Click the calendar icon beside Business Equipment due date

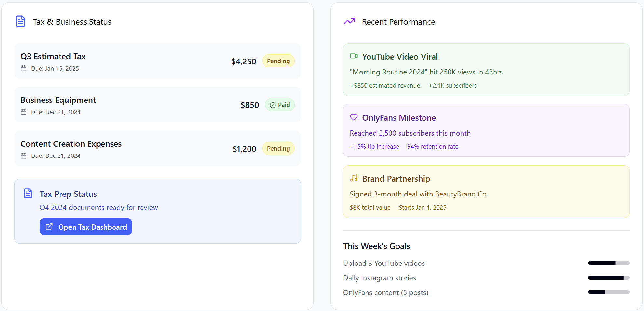pos(23,112)
